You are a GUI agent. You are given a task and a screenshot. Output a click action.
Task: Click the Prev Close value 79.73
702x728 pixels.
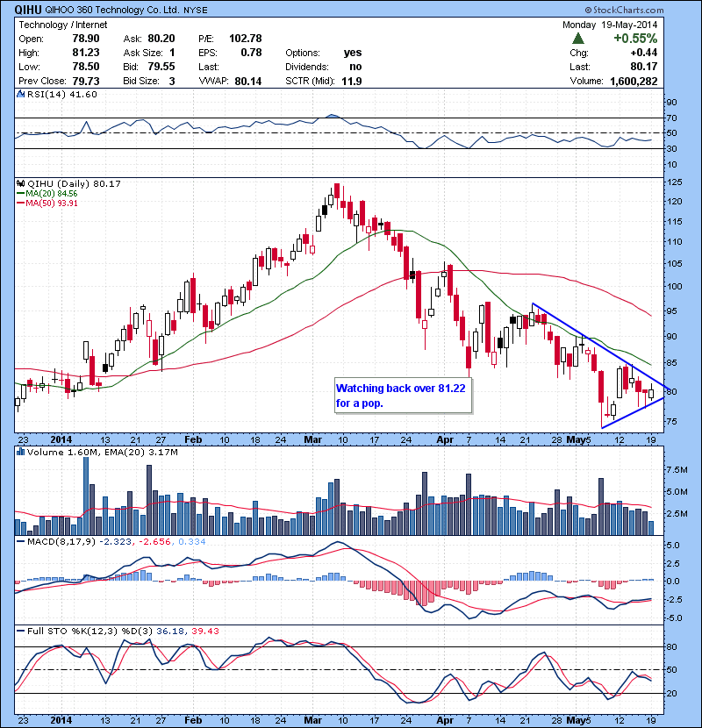[x=86, y=81]
